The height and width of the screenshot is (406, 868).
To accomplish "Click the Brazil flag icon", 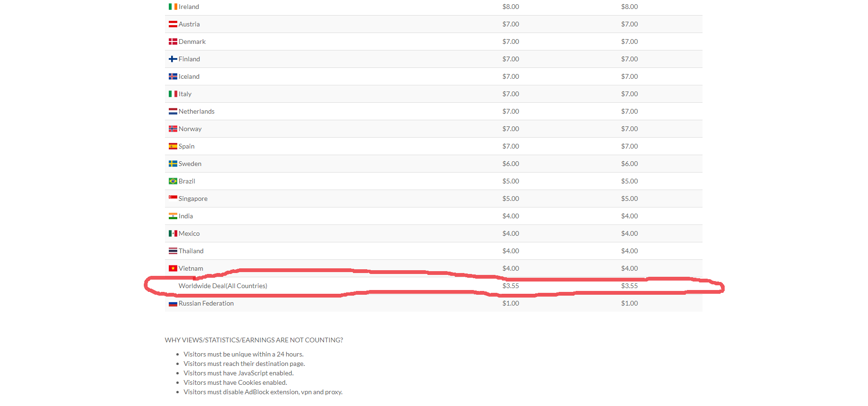I will pyautogui.click(x=173, y=181).
